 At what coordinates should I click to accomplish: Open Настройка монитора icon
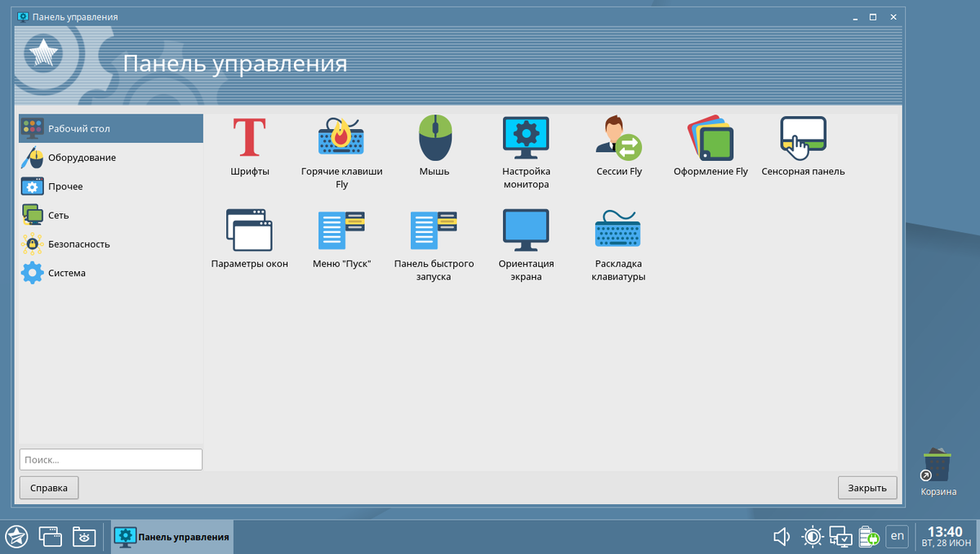point(526,137)
